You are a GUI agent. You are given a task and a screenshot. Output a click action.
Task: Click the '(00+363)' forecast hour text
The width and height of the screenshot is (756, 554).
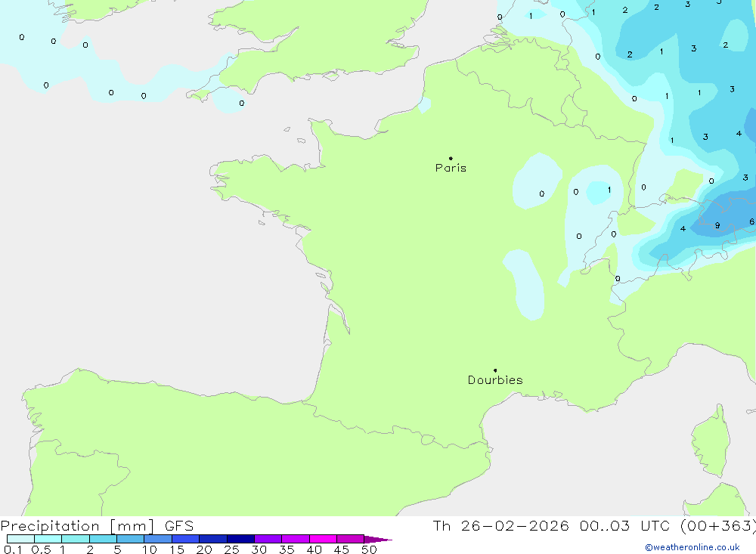tap(718, 526)
